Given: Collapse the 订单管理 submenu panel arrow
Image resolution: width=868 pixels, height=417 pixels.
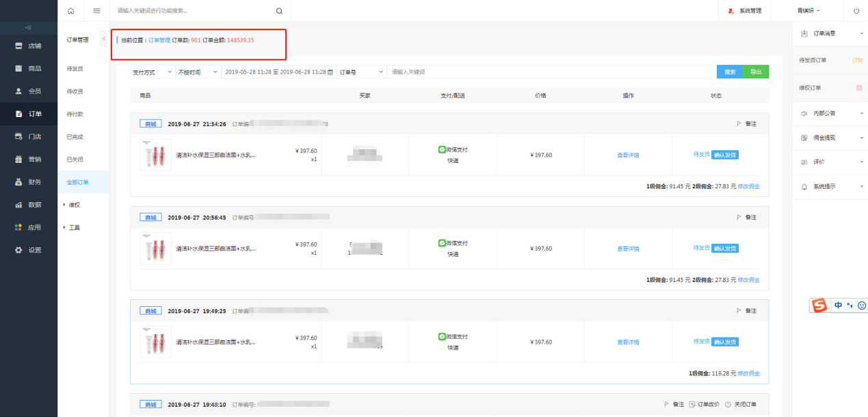Looking at the screenshot, I should click(104, 39).
